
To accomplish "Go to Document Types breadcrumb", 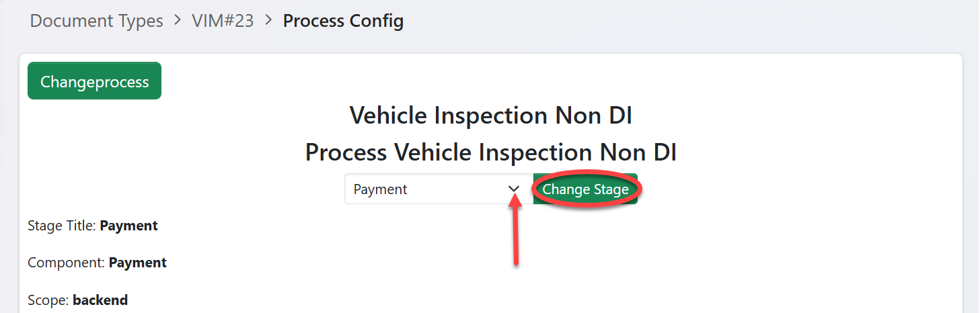I will [96, 21].
